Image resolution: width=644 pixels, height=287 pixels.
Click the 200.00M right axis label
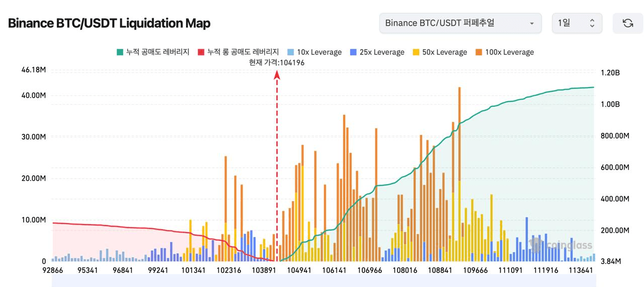click(615, 230)
